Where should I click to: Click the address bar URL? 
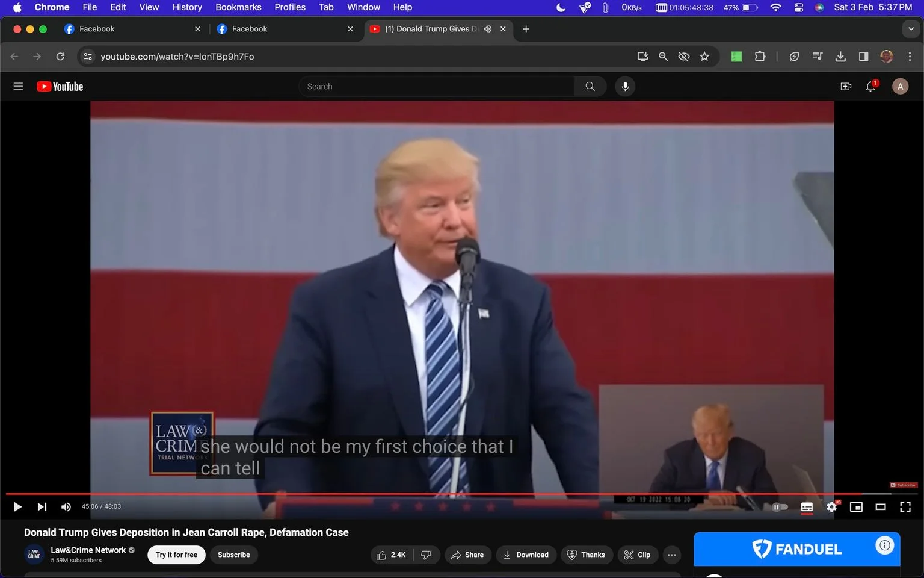coord(177,57)
